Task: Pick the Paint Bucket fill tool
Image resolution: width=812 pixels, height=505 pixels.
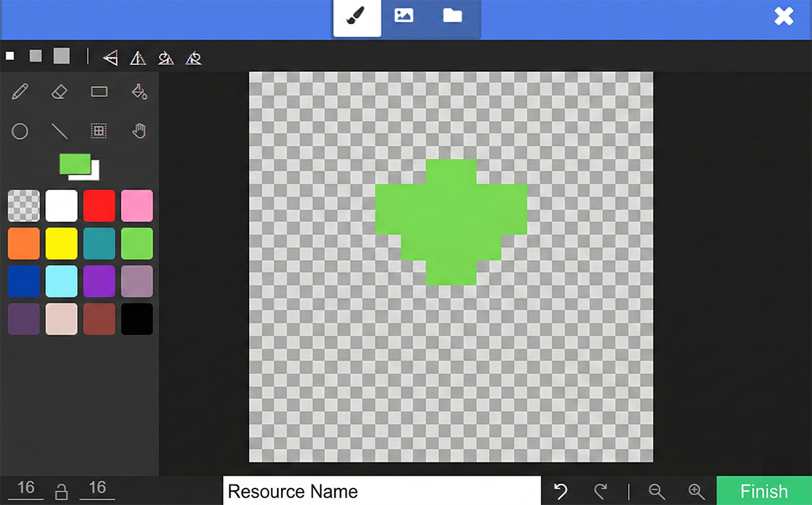Action: (x=139, y=91)
